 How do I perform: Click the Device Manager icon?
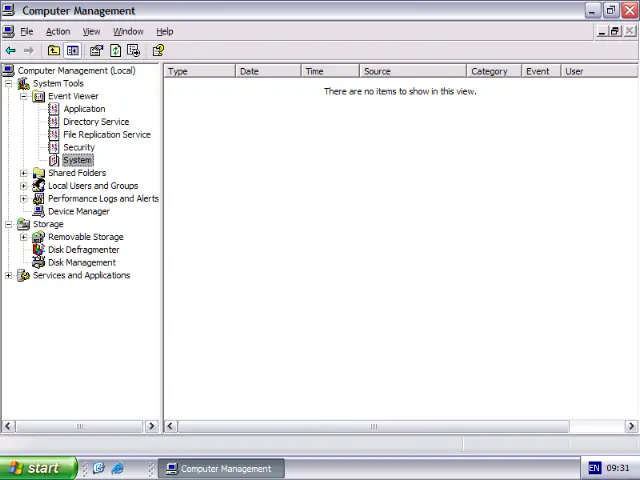(39, 211)
